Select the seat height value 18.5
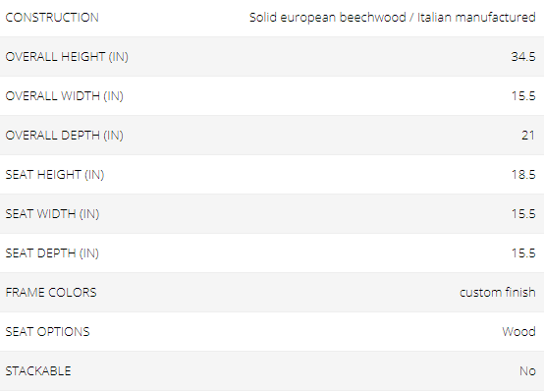Screen dimensions: 544x392 click(x=523, y=174)
